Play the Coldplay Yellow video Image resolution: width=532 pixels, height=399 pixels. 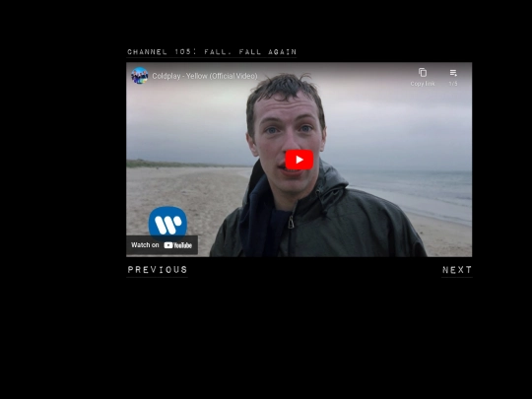point(299,160)
